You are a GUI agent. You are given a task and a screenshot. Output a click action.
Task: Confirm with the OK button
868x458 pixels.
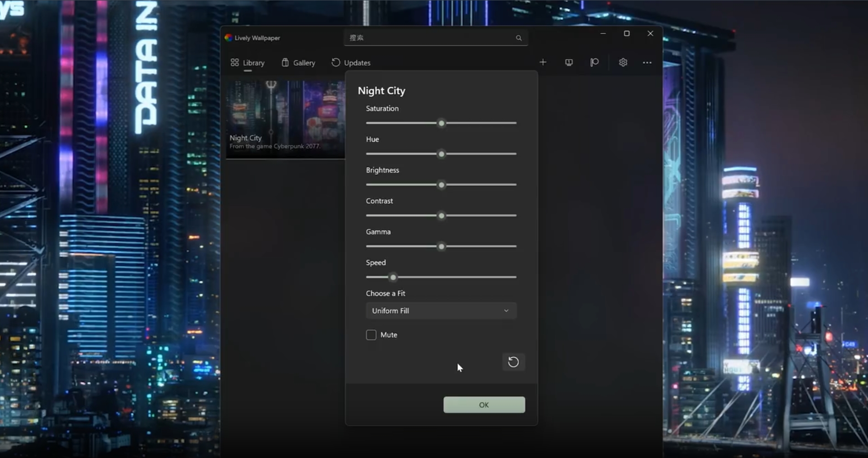pyautogui.click(x=484, y=405)
